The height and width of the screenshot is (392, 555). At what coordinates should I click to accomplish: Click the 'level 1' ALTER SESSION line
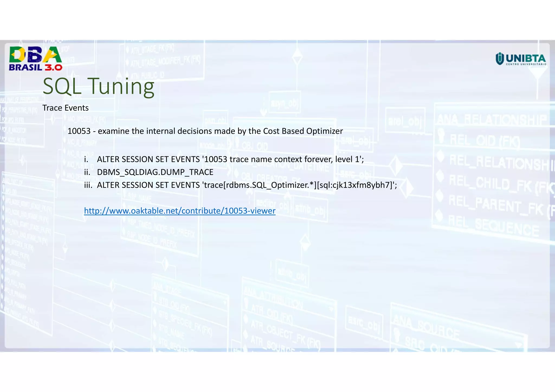coord(224,159)
